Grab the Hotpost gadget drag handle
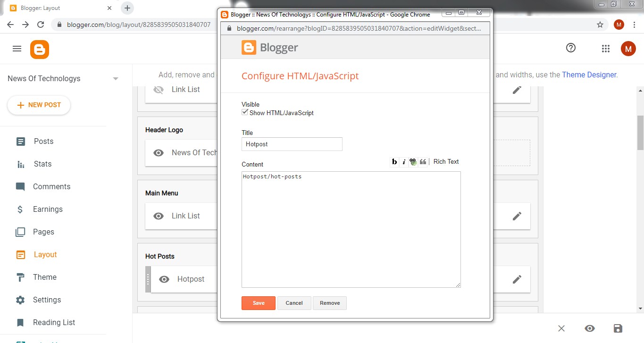The width and height of the screenshot is (644, 343). [148, 279]
